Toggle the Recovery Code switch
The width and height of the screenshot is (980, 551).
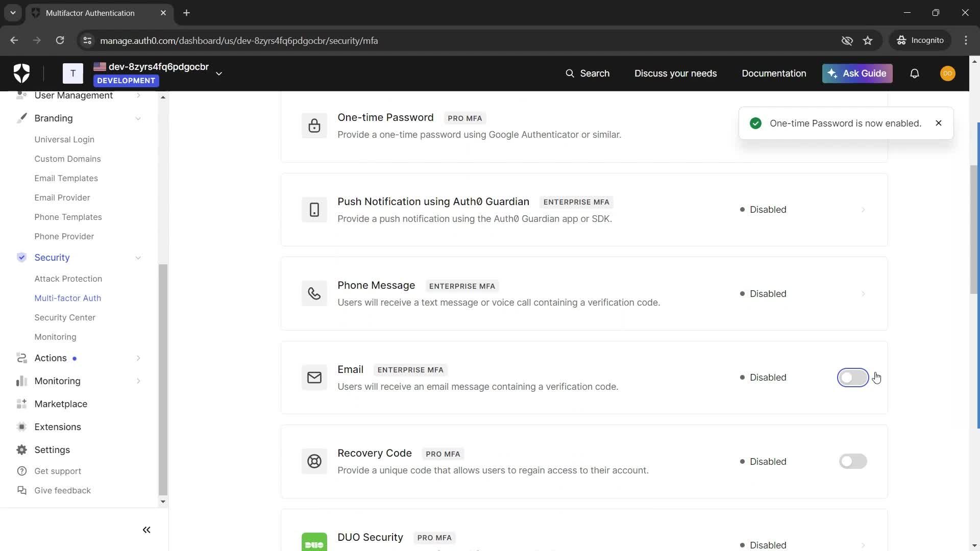[x=853, y=462]
